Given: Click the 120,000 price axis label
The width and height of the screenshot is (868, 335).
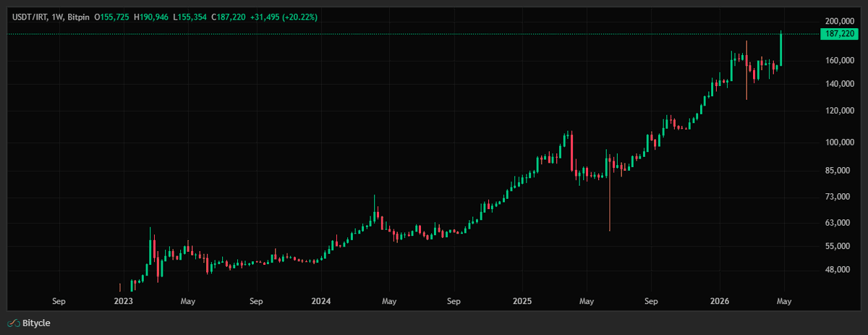Looking at the screenshot, I should [840, 111].
